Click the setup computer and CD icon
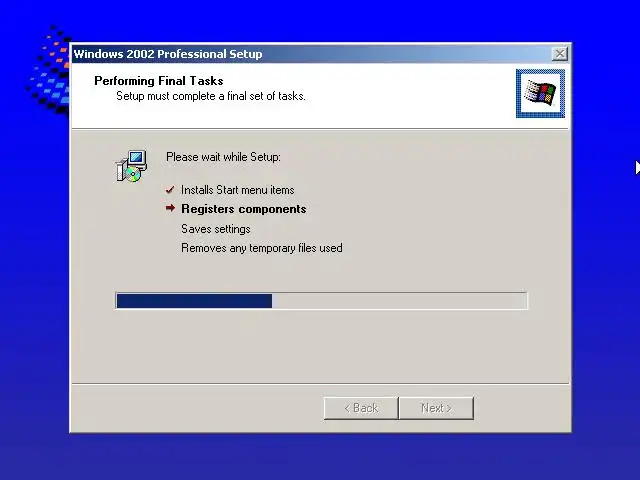 coord(131,166)
